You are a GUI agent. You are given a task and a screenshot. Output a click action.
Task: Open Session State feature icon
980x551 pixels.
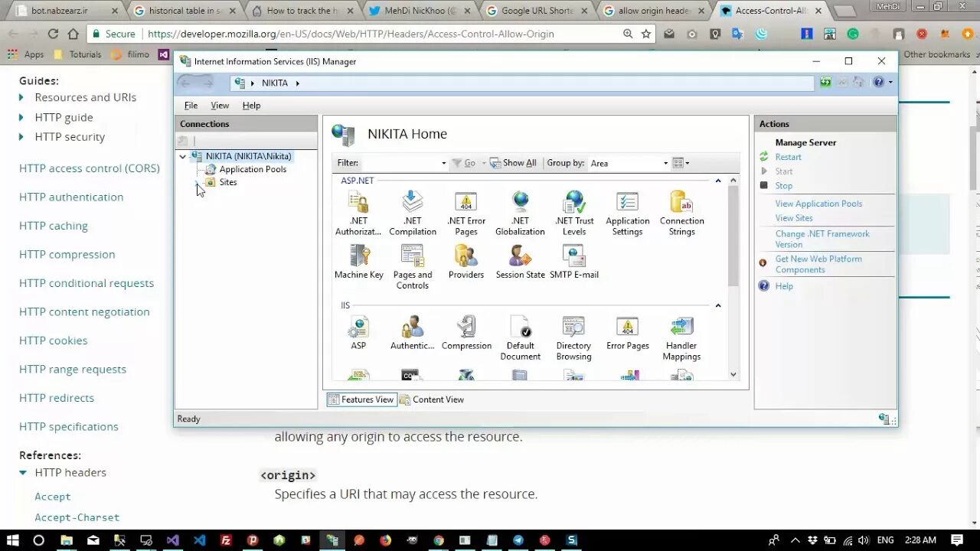(x=520, y=262)
